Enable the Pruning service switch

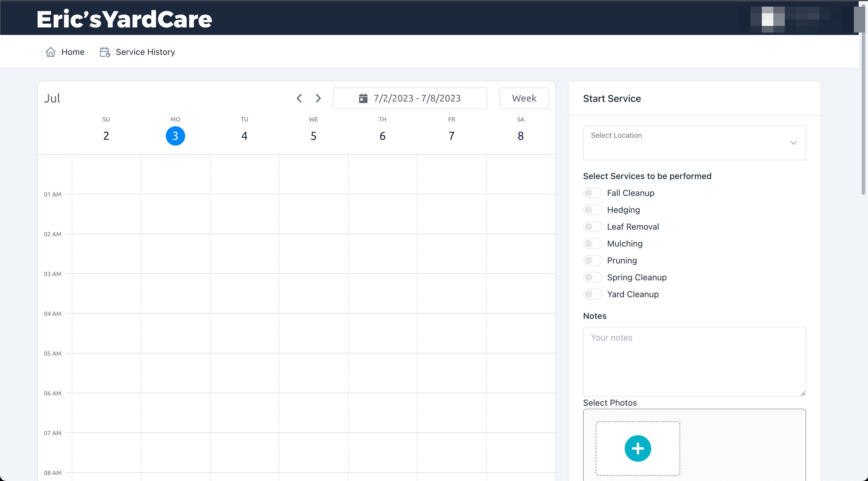592,260
